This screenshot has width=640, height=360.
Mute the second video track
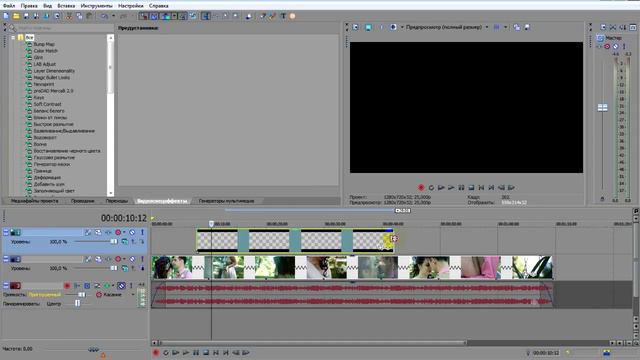click(x=132, y=259)
